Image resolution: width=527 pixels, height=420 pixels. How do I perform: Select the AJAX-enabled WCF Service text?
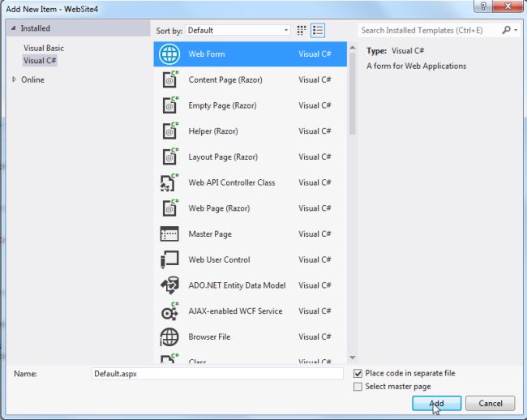[235, 311]
